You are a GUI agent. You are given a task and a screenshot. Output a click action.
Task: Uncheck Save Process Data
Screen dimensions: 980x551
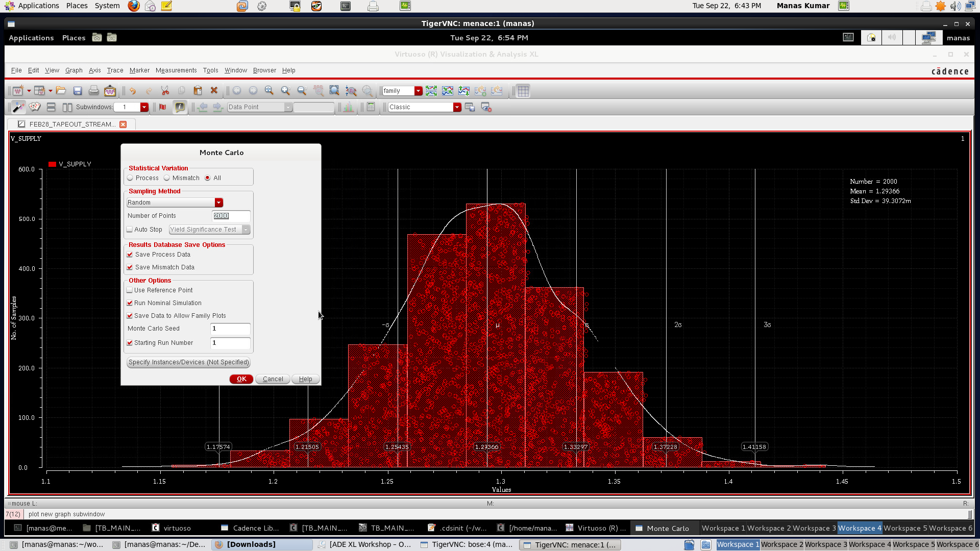tap(130, 255)
